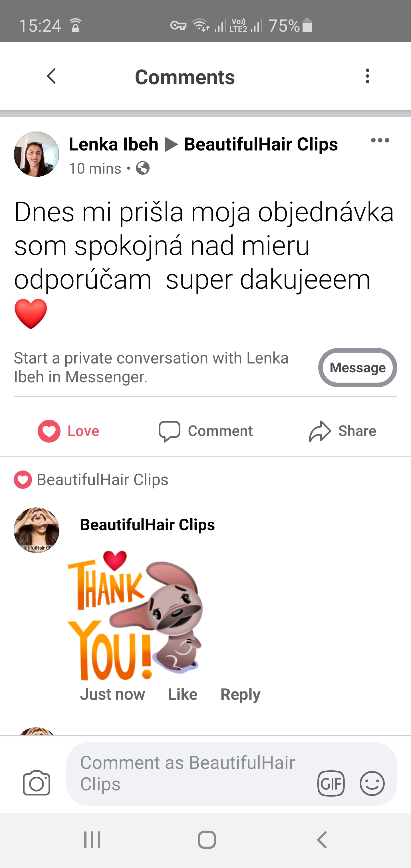Reply to the BeautifulHair Clips comment

click(240, 694)
